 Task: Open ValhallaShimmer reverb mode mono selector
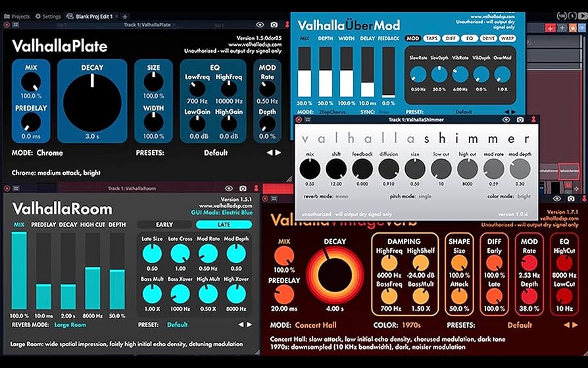[341, 196]
